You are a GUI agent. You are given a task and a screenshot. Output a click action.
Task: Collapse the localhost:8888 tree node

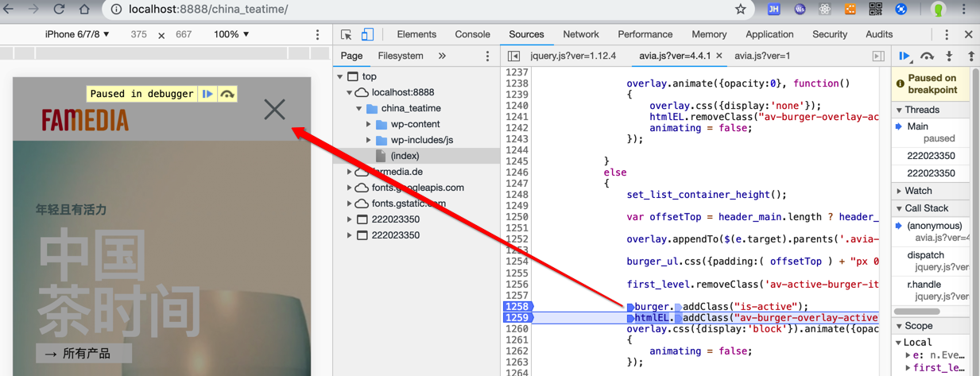point(350,93)
